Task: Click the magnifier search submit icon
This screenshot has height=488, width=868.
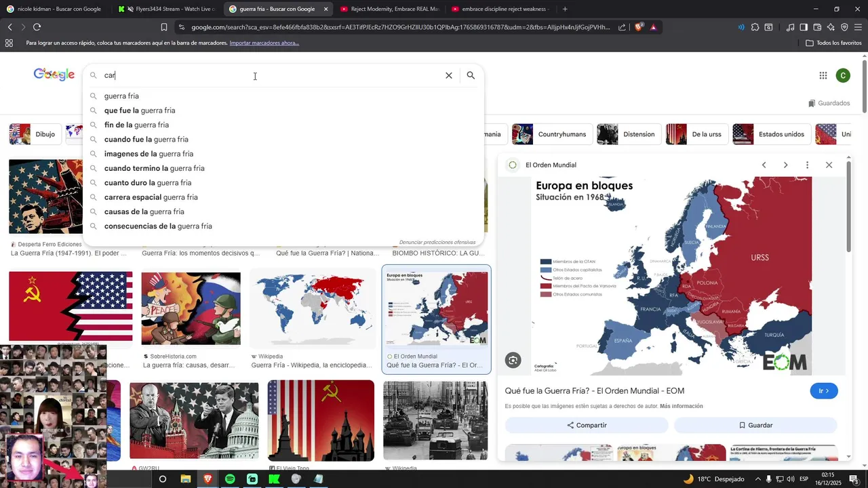Action: [471, 76]
